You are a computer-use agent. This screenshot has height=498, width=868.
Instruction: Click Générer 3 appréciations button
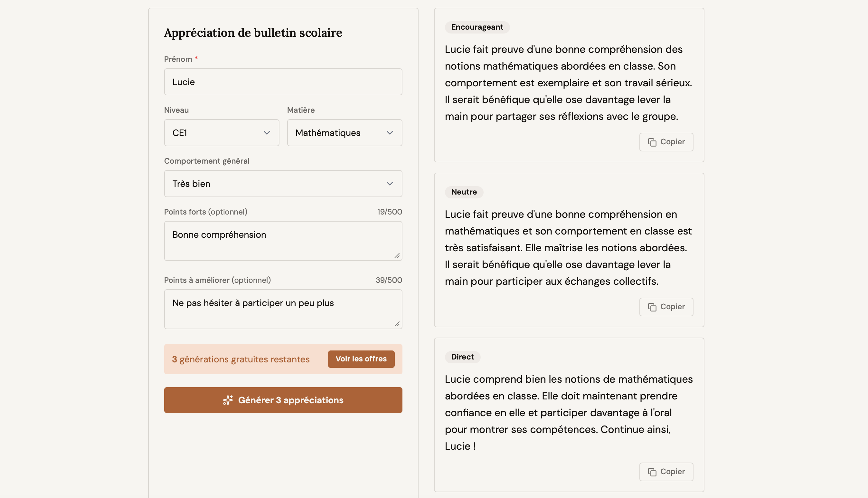coord(283,400)
